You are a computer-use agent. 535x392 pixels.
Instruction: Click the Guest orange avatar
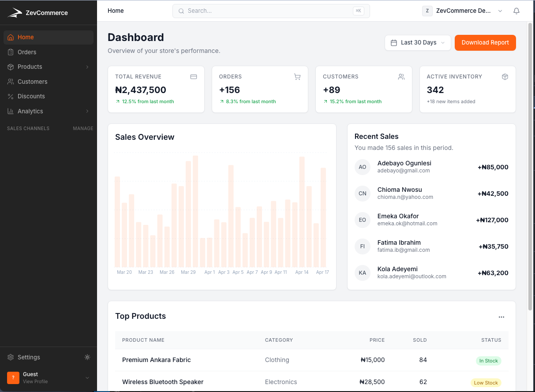coord(13,378)
